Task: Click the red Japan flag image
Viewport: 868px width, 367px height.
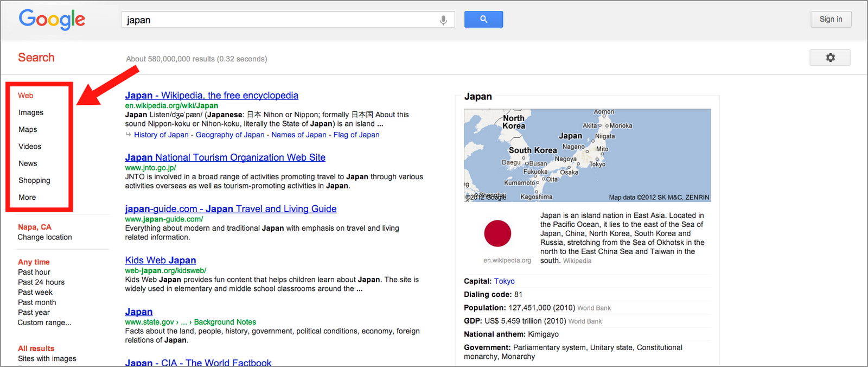Action: pos(497,233)
